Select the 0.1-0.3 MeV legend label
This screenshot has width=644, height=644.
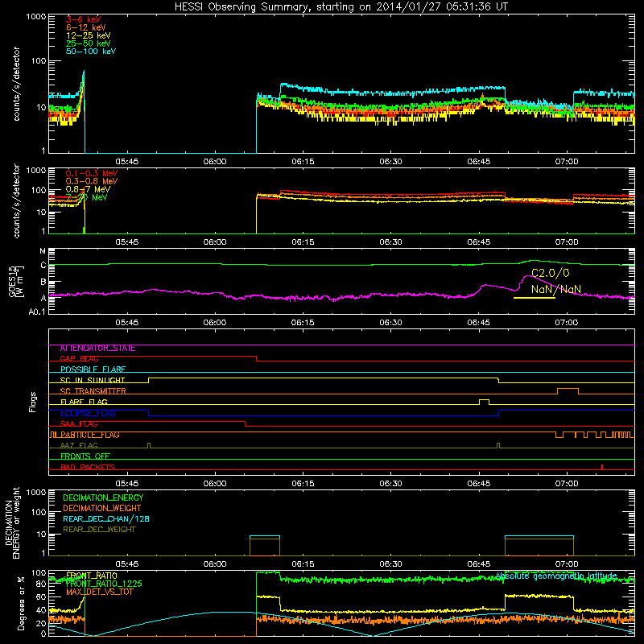pos(92,173)
